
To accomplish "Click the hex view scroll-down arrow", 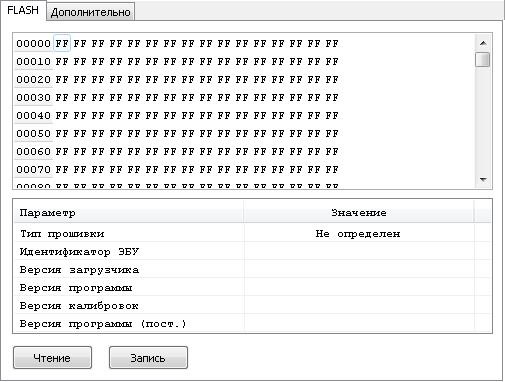I will (x=483, y=179).
